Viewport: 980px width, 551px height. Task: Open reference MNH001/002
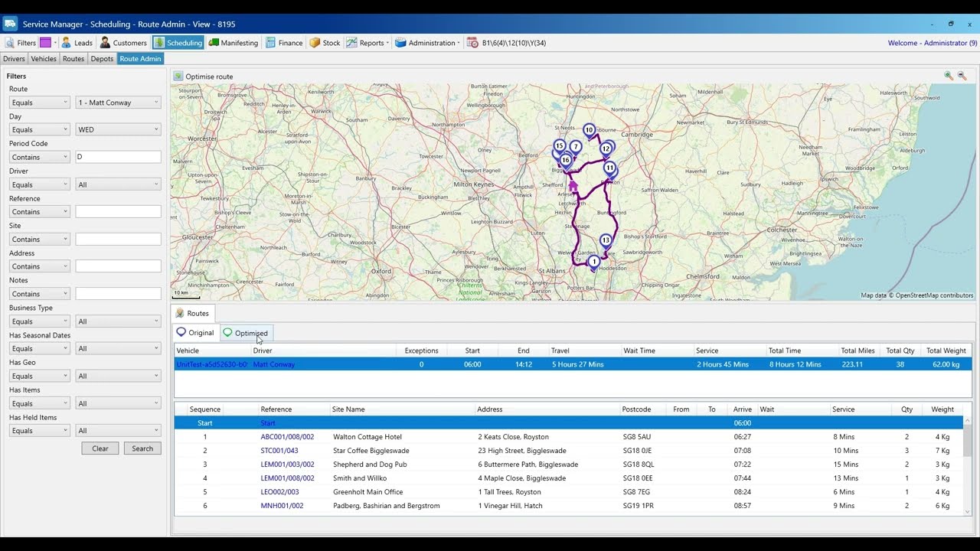282,506
